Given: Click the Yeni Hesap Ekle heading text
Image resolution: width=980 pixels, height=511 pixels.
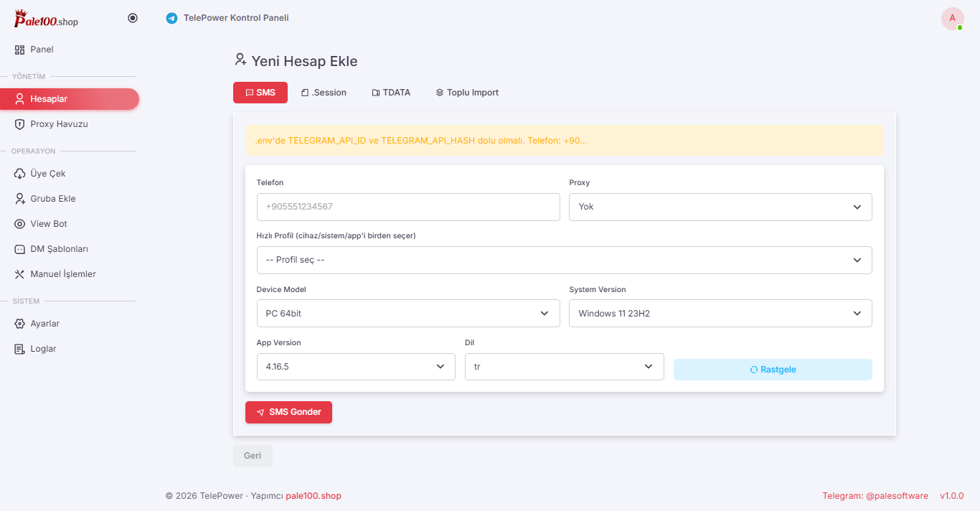Looking at the screenshot, I should (304, 61).
